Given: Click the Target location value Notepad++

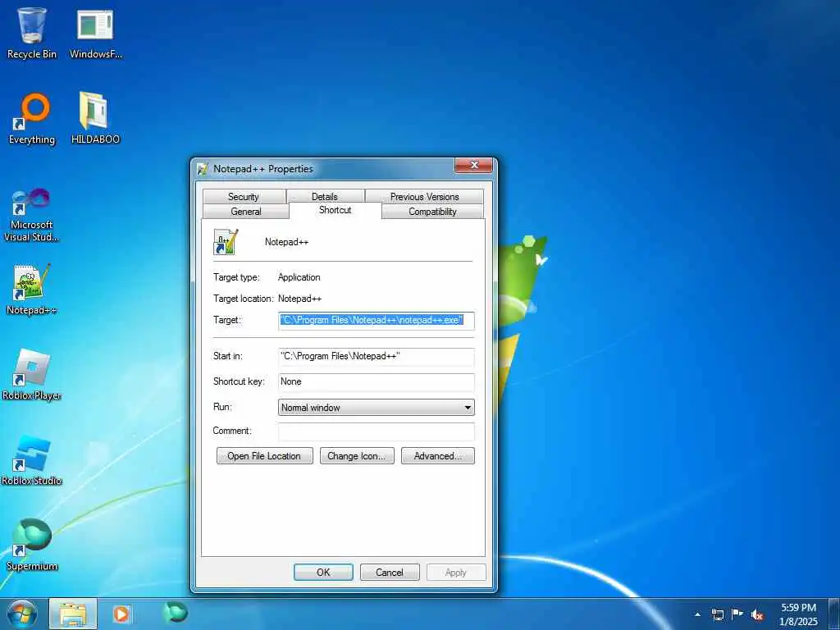Looking at the screenshot, I should [x=299, y=299].
